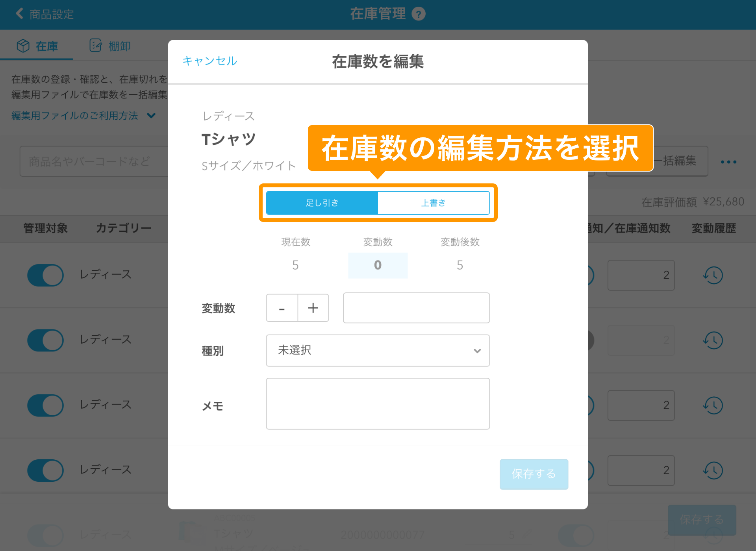This screenshot has height=551, width=756.
Task: Click the メモ text area
Action: 378,404
